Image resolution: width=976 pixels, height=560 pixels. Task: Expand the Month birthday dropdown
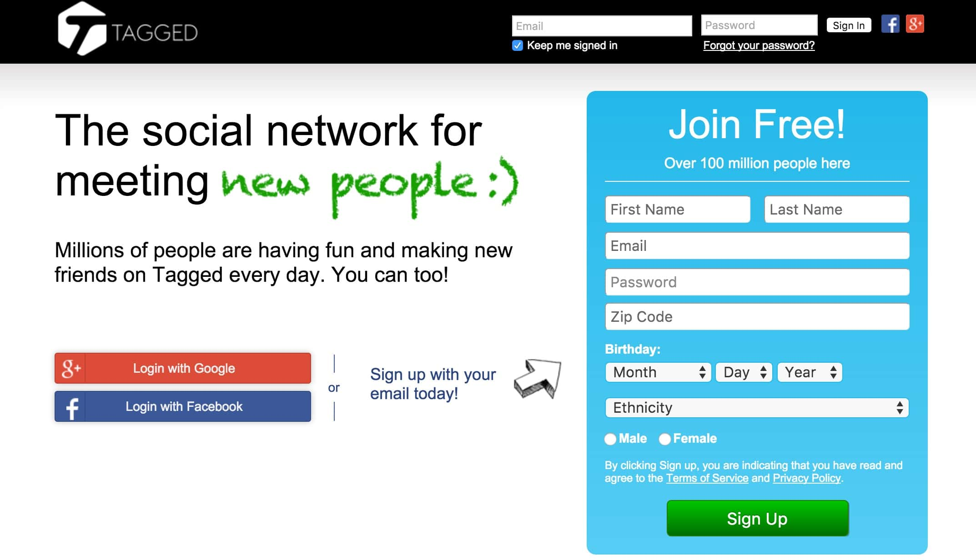click(x=656, y=372)
